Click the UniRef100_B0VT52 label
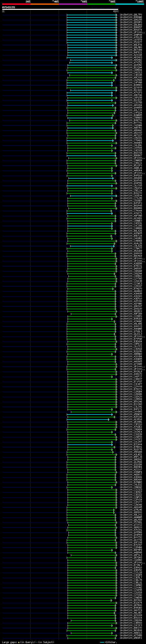 131,537
